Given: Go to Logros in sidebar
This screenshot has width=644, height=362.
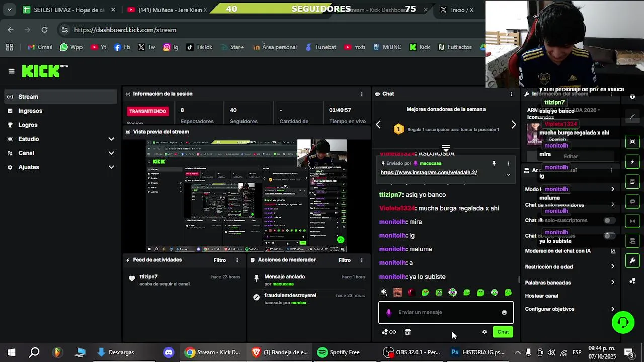Looking at the screenshot, I should point(60,125).
